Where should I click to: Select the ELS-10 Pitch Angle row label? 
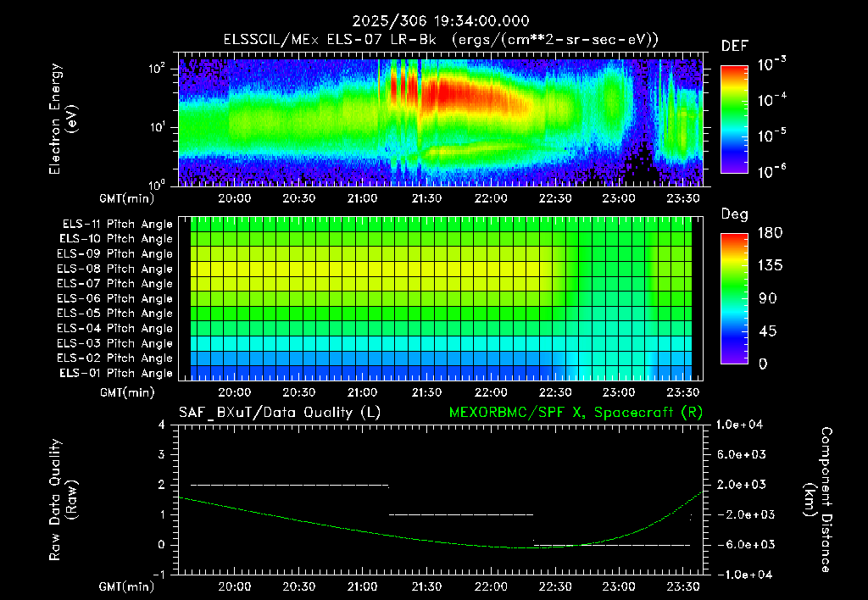pyautogui.click(x=115, y=239)
